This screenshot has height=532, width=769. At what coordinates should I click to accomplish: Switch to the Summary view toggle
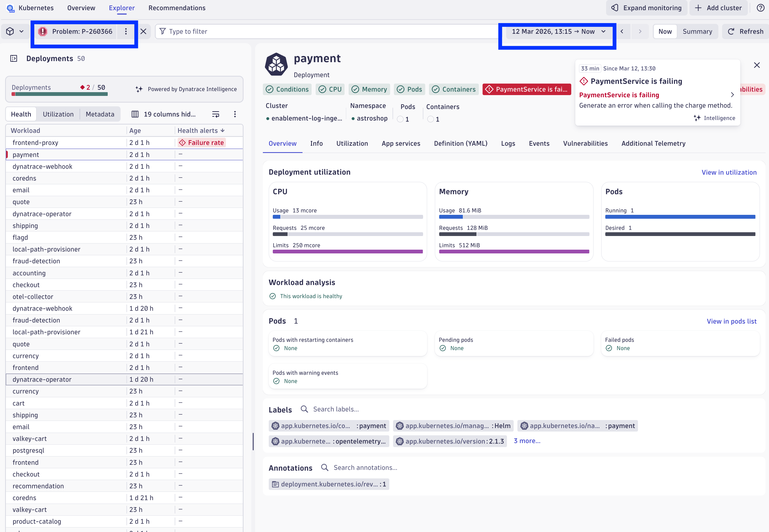pos(697,31)
